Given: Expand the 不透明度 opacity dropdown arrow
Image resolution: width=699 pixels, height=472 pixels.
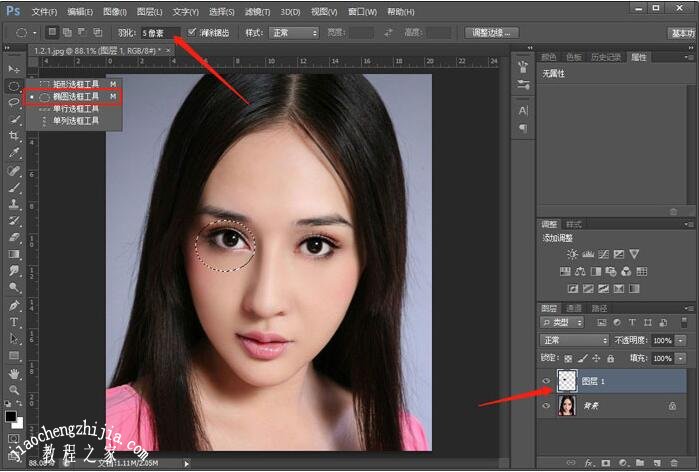Looking at the screenshot, I should point(681,340).
